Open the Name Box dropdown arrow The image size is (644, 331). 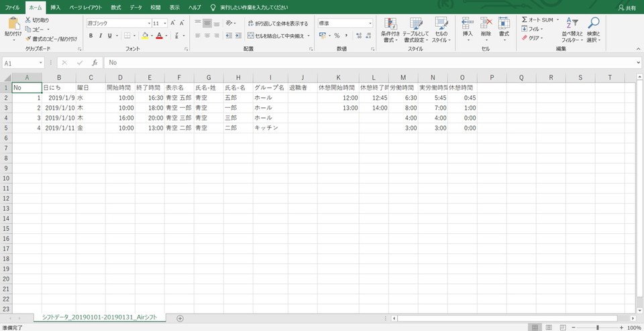tap(40, 62)
